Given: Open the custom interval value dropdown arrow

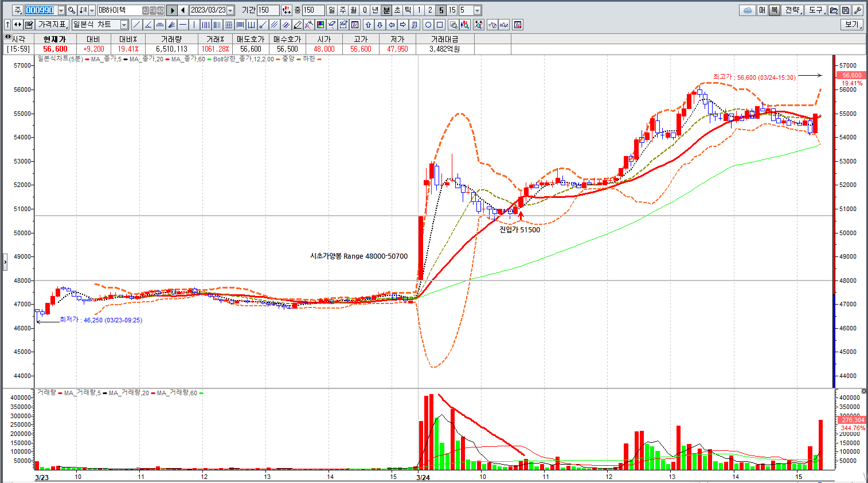Looking at the screenshot, I should [x=477, y=10].
